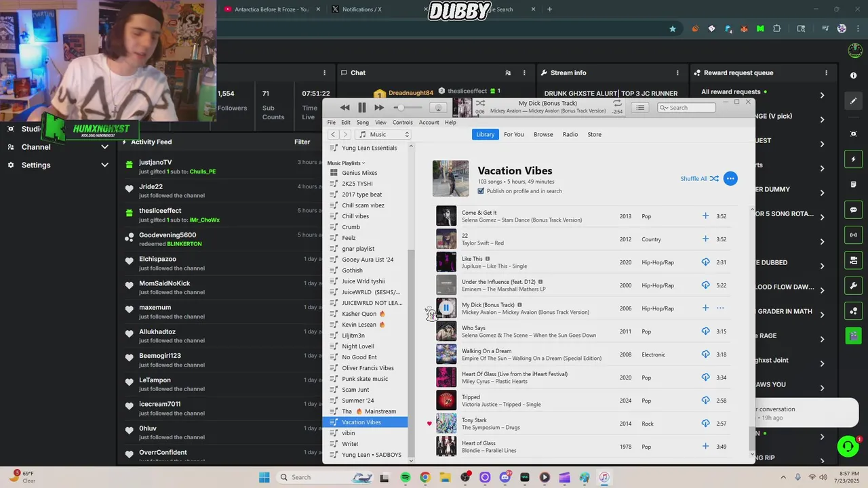Go back using iTunes back arrow
868x488 pixels.
pos(333,134)
